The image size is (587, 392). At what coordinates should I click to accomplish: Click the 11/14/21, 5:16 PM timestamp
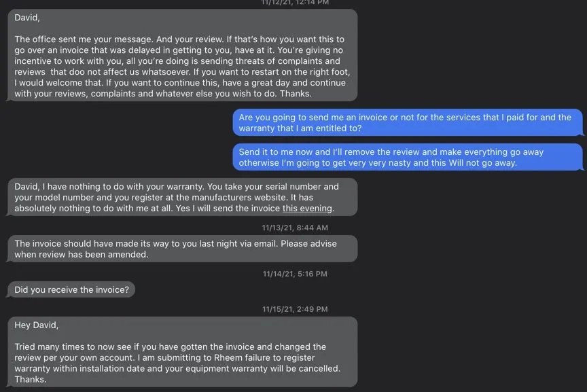coord(295,274)
